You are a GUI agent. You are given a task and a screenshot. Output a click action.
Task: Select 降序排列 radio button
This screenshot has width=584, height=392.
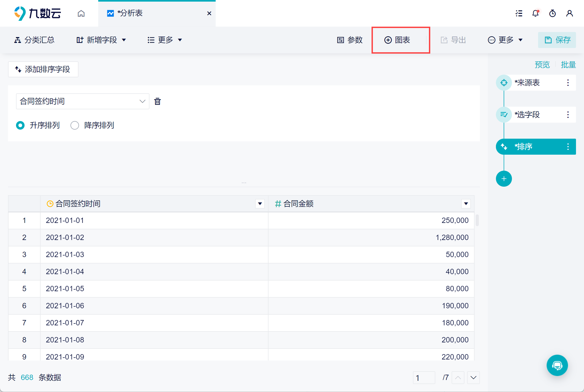point(75,125)
